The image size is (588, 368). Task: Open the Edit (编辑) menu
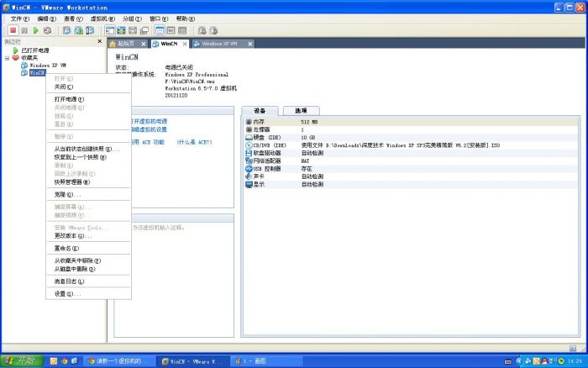coord(46,18)
